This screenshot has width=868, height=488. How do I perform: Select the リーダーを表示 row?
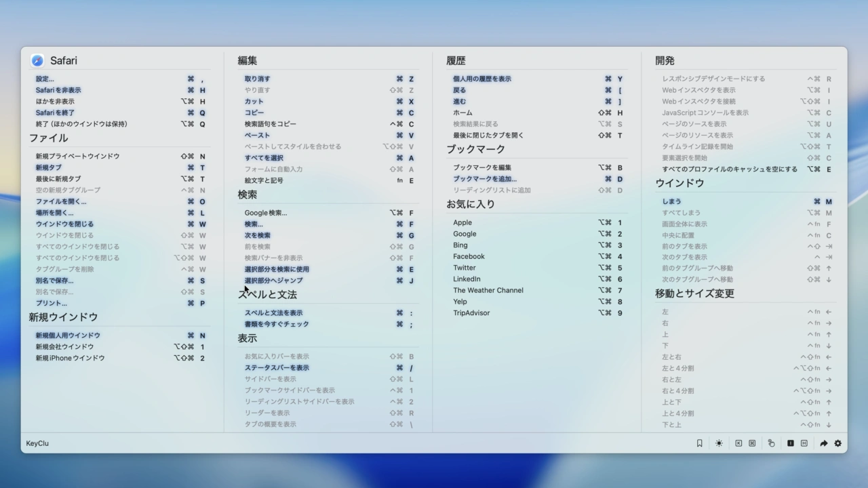(330, 413)
